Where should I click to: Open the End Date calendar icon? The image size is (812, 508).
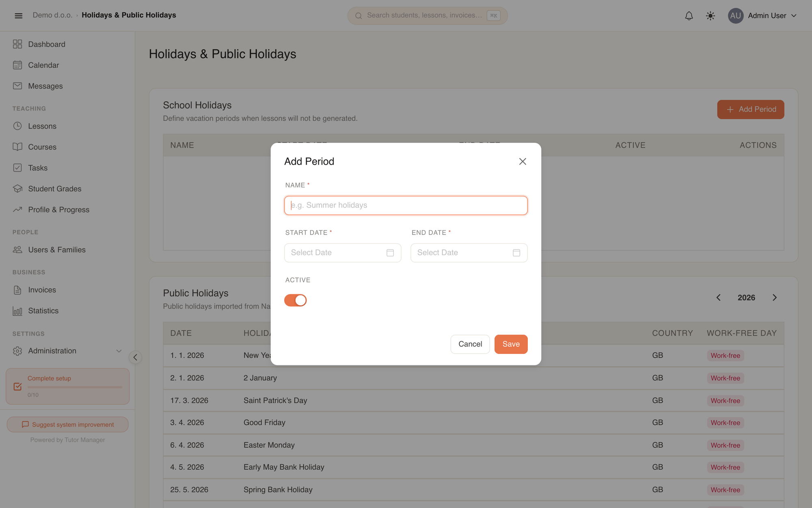point(516,253)
